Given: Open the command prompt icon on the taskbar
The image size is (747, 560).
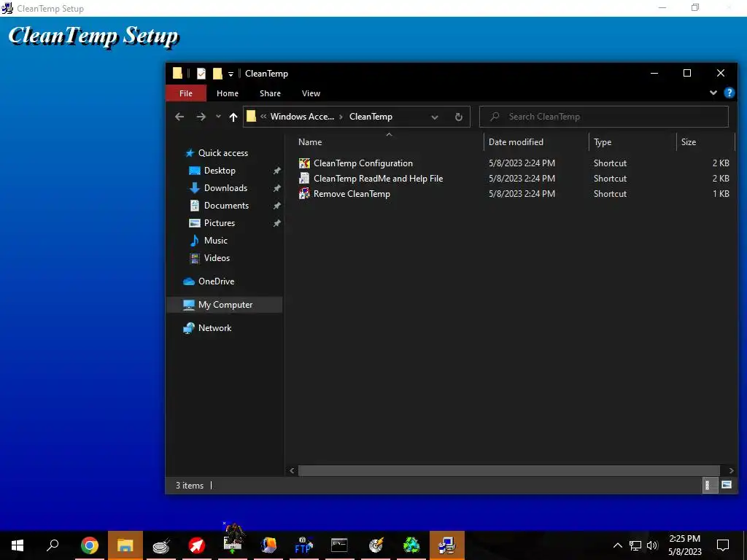Looking at the screenshot, I should [339, 545].
